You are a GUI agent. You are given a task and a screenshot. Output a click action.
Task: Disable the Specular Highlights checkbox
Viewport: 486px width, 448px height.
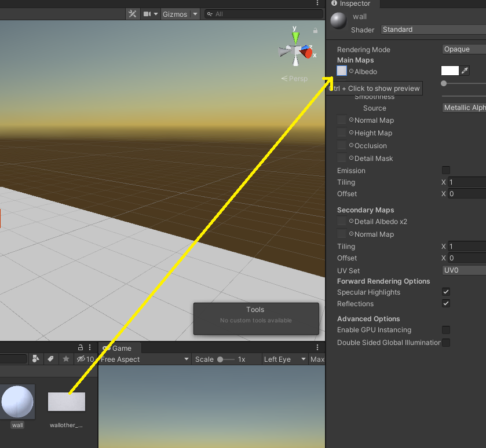coord(445,292)
